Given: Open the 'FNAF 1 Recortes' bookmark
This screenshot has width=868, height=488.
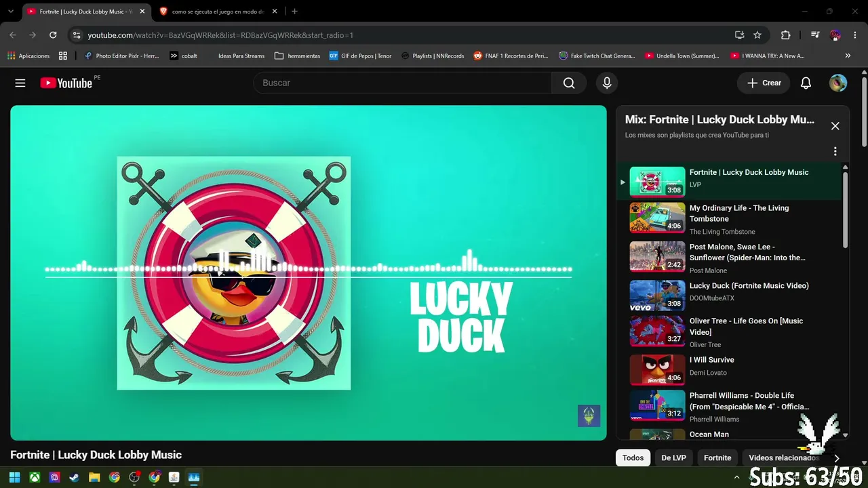Looking at the screenshot, I should pos(511,56).
